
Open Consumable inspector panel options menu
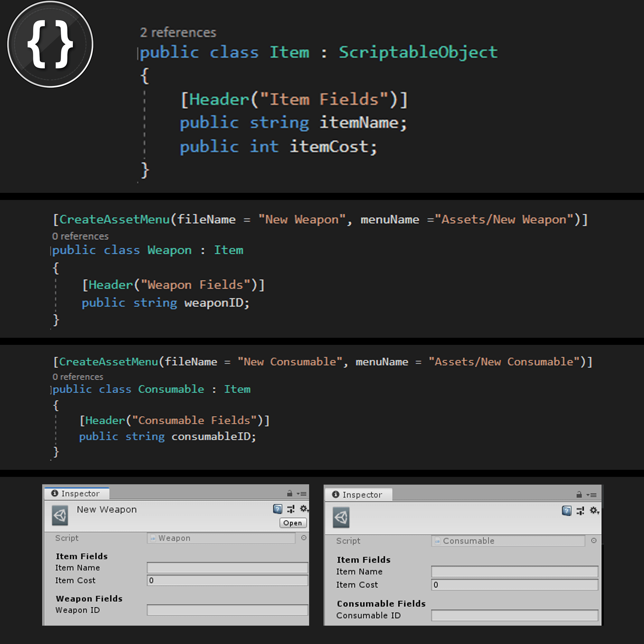point(592,495)
